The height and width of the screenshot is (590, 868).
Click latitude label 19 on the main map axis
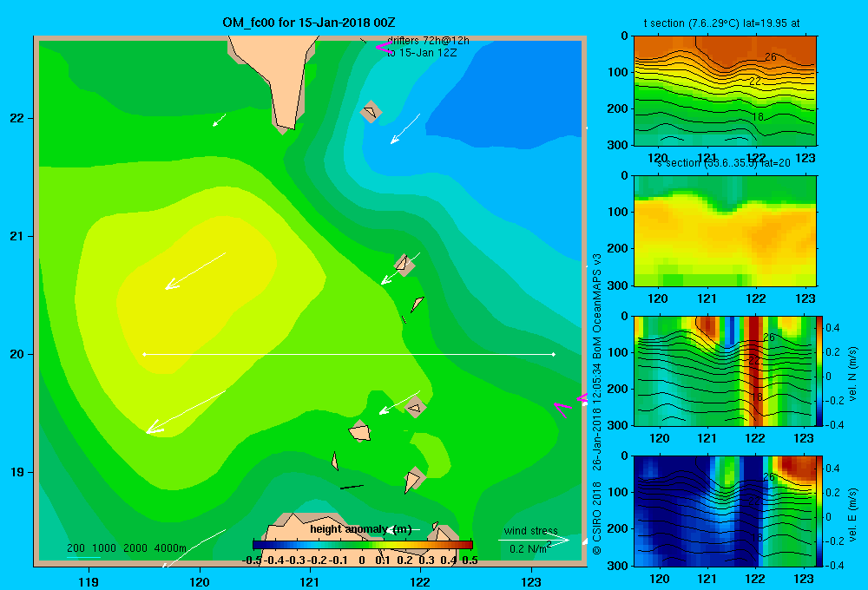coord(17,472)
